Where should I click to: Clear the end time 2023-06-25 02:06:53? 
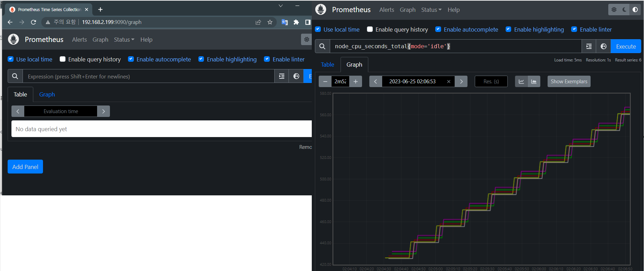449,82
